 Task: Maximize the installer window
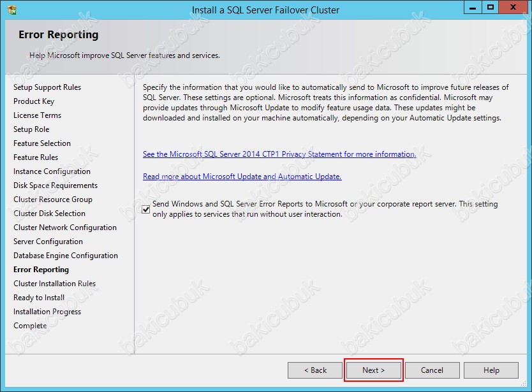(491, 8)
